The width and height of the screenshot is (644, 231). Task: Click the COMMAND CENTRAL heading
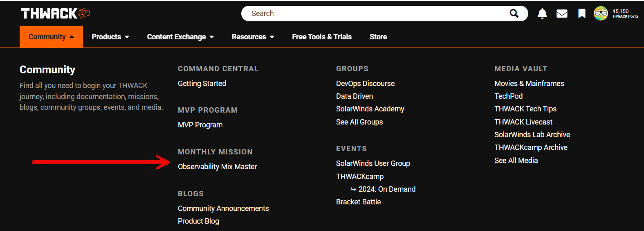tap(218, 69)
